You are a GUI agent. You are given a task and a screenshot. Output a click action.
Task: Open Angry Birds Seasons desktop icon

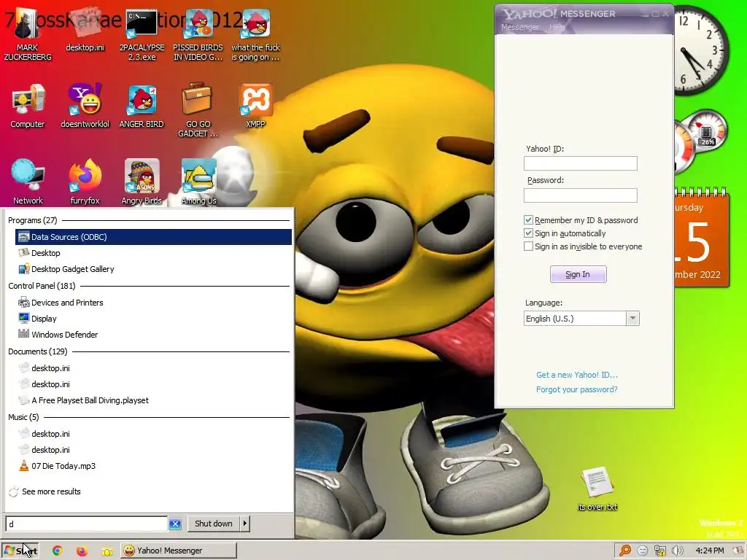coord(142,182)
